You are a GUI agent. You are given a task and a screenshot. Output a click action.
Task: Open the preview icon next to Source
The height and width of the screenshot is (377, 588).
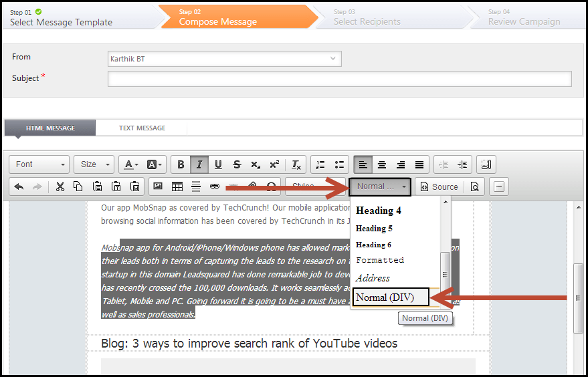click(x=475, y=186)
